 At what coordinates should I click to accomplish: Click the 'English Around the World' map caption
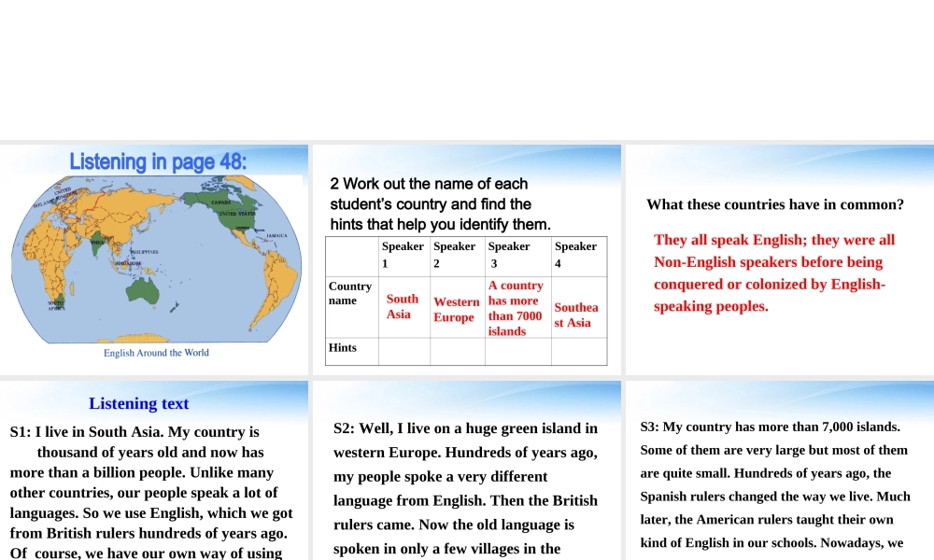tap(156, 352)
